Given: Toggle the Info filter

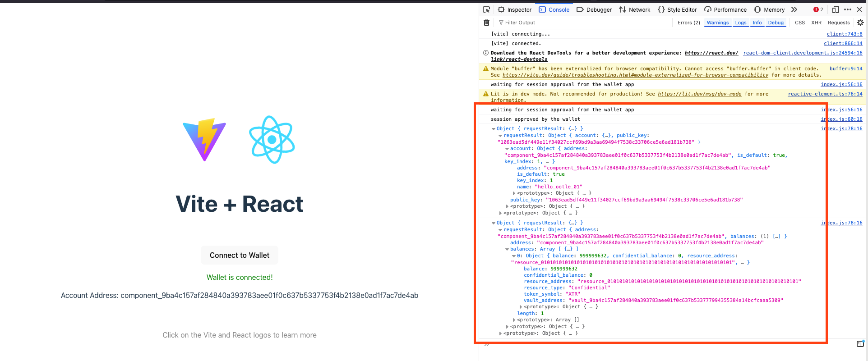Looking at the screenshot, I should [x=757, y=23].
